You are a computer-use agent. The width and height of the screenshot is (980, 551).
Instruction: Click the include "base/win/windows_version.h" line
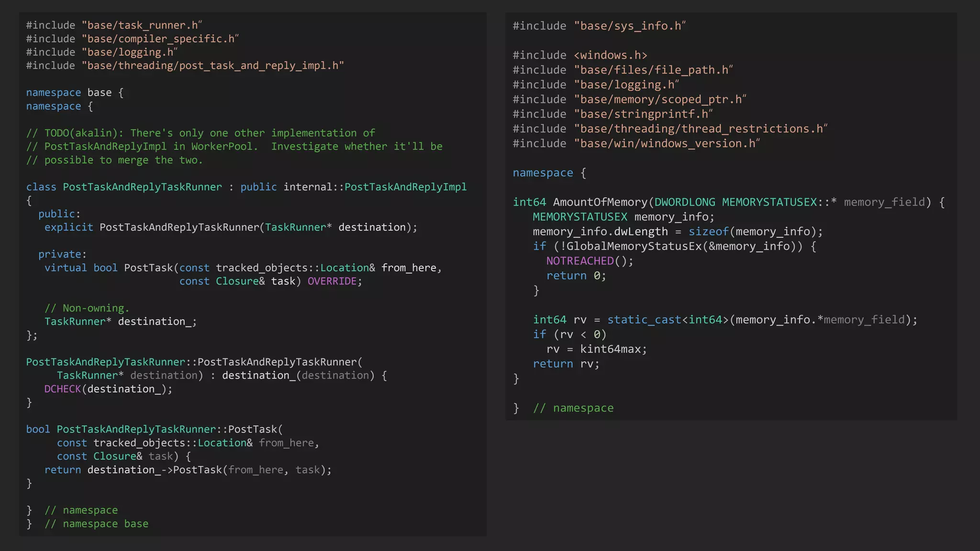636,143
